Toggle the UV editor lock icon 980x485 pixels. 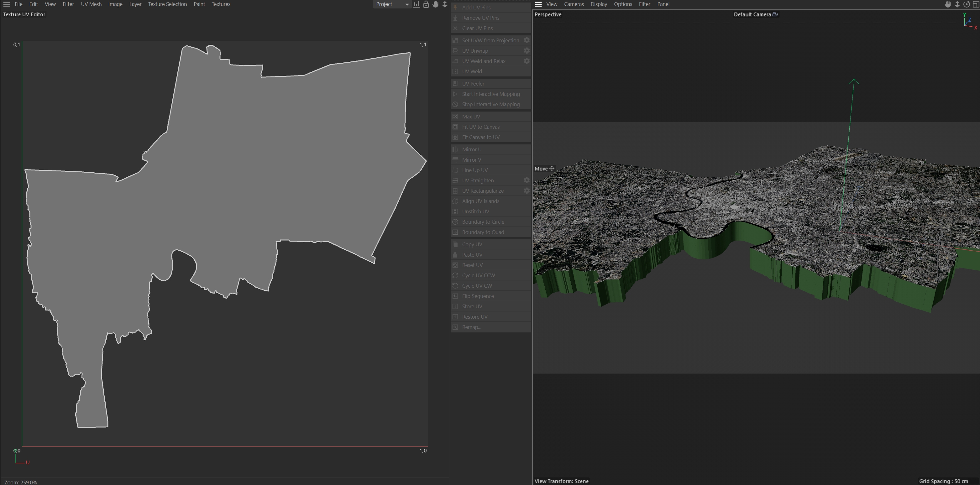pyautogui.click(x=426, y=4)
